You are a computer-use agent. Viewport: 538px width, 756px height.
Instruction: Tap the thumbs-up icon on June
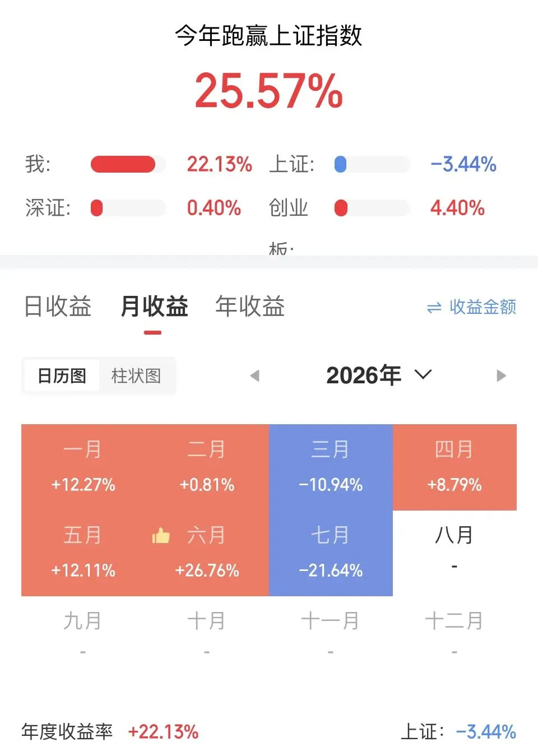click(161, 536)
